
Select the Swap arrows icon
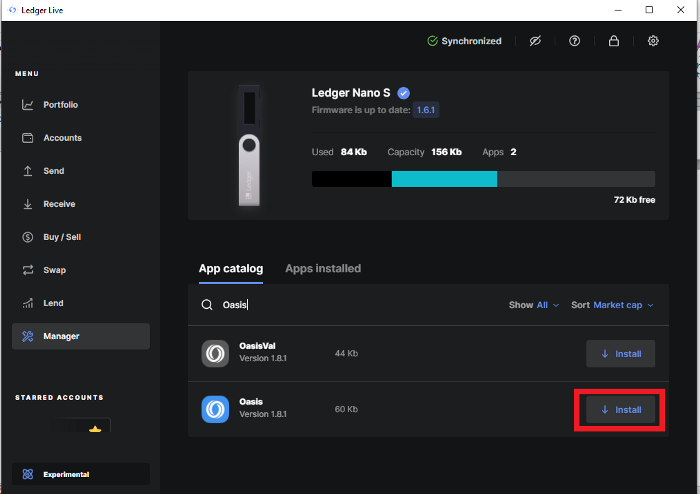28,270
